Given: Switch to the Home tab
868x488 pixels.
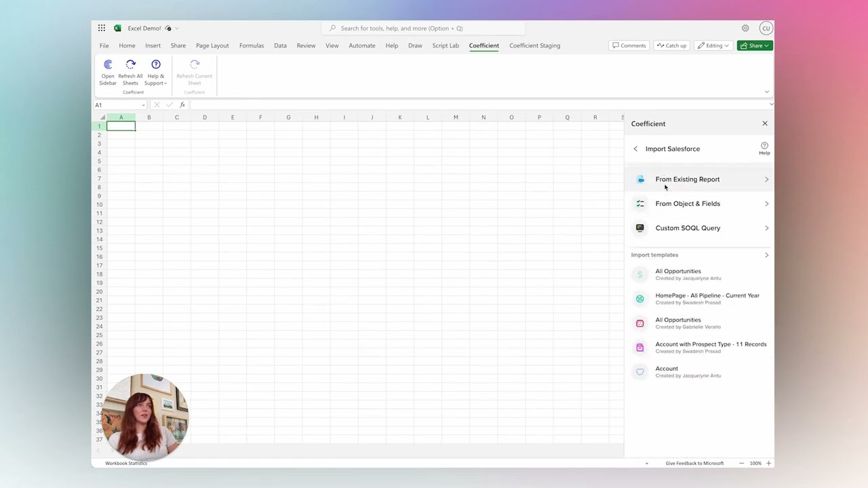Looking at the screenshot, I should 127,45.
